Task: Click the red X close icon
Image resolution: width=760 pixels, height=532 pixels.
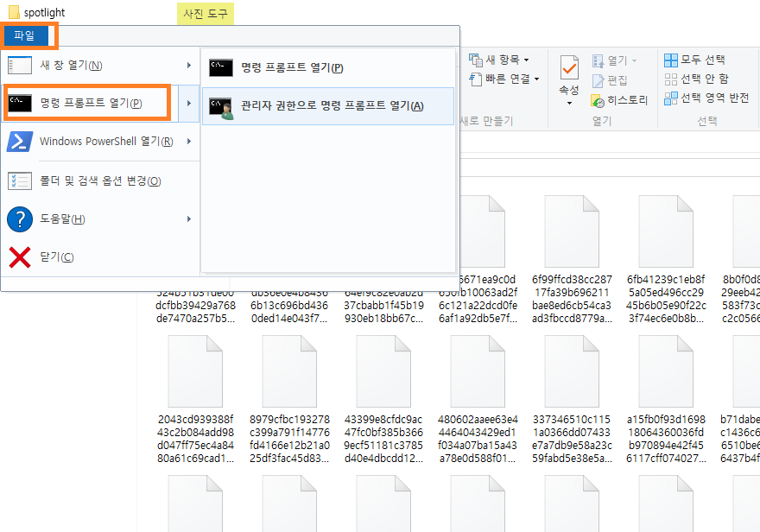Action: pyautogui.click(x=20, y=257)
